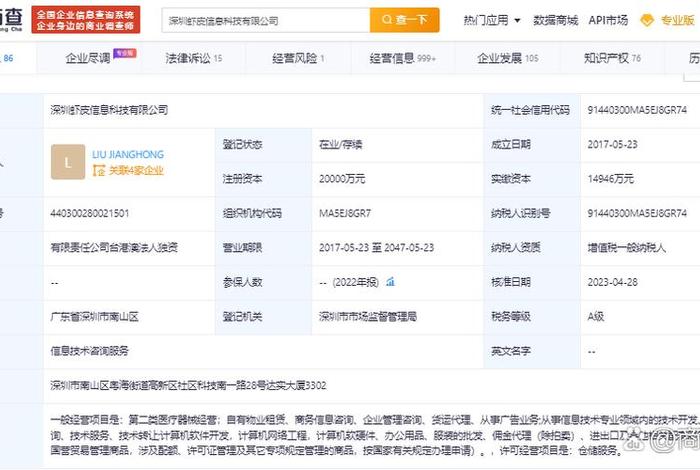
Task: Select taxpayer qualification 增值税一般纳税人
Action: point(626,247)
